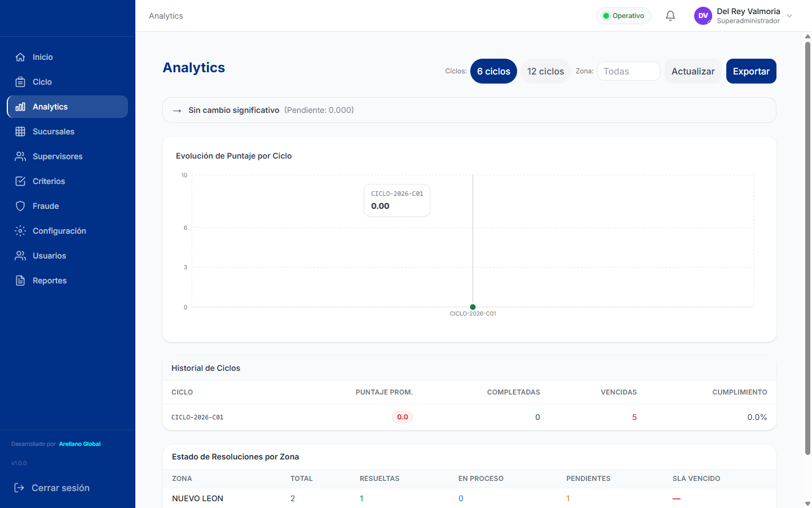Click the Ciclo clipboard icon
The height and width of the screenshot is (508, 812).
20,82
